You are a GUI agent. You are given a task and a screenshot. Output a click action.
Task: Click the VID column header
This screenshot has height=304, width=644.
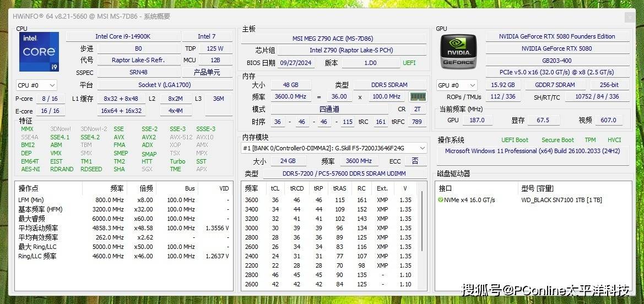coord(224,188)
